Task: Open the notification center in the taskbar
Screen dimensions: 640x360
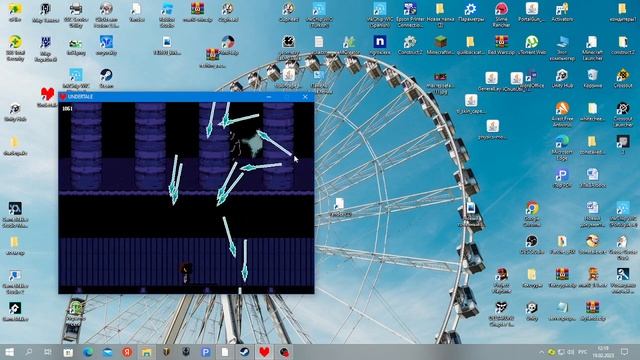Action: (x=624, y=352)
